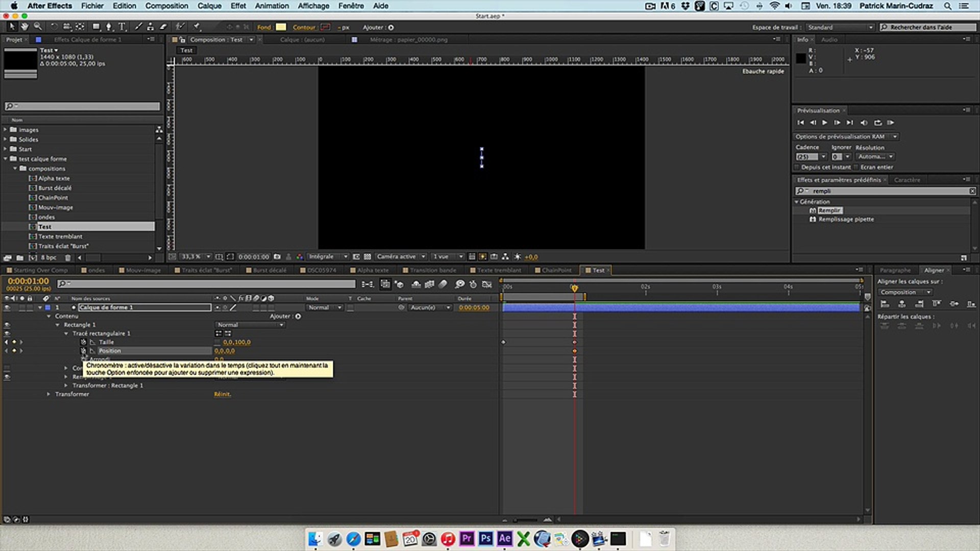Click the timeline current time indicator
The width and height of the screenshot is (980, 551).
574,288
